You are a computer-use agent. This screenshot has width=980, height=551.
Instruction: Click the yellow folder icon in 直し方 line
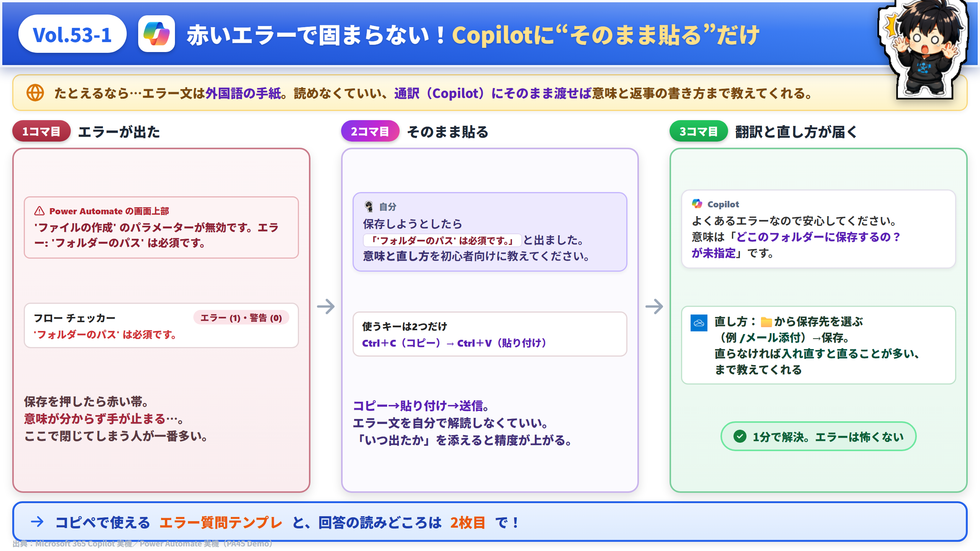(766, 322)
